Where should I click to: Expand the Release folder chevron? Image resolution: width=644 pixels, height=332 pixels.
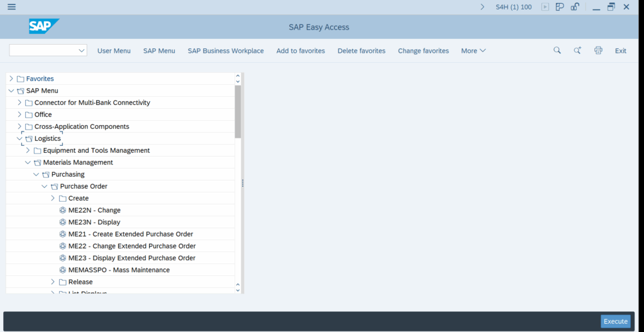point(53,282)
